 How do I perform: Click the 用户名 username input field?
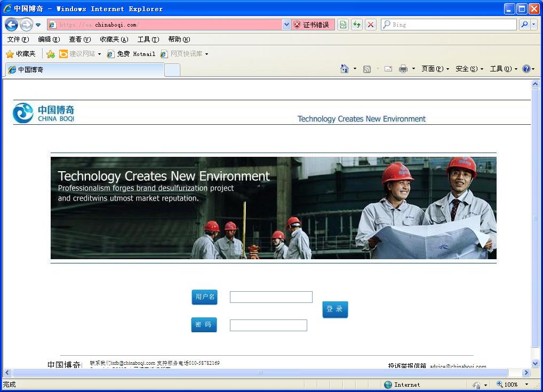(271, 297)
